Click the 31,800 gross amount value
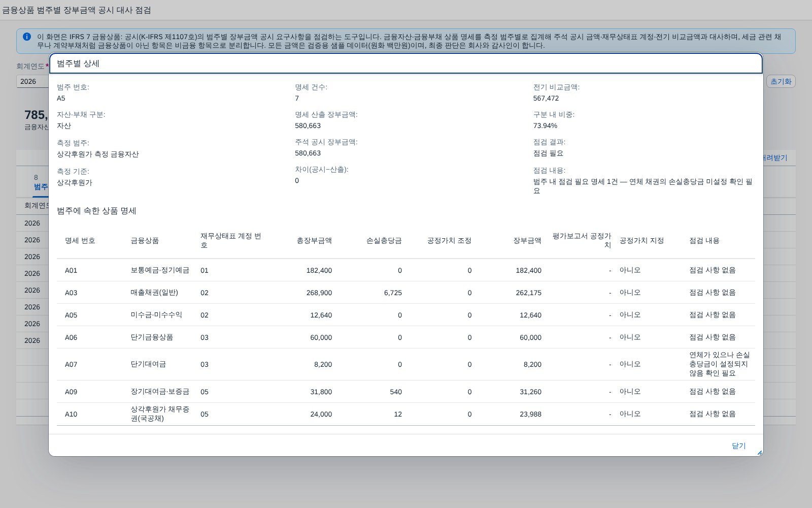812x508 pixels. 321,392
